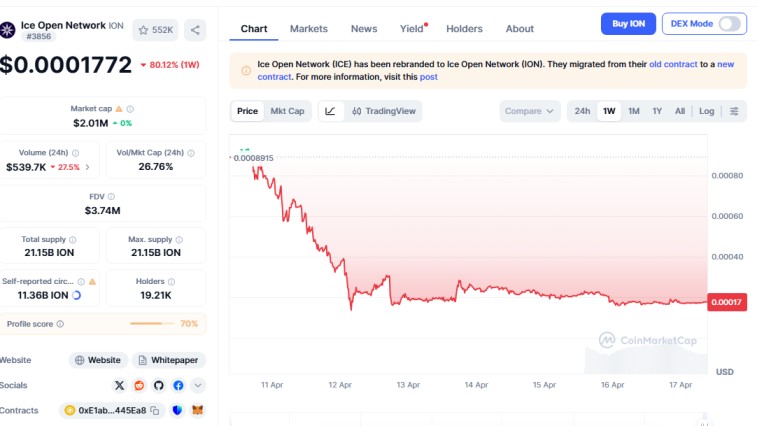Open the Holders tab

(464, 29)
